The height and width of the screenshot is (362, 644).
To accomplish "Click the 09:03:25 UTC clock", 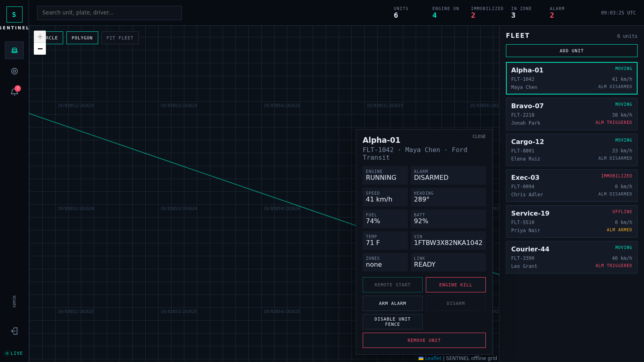I will pos(618,13).
